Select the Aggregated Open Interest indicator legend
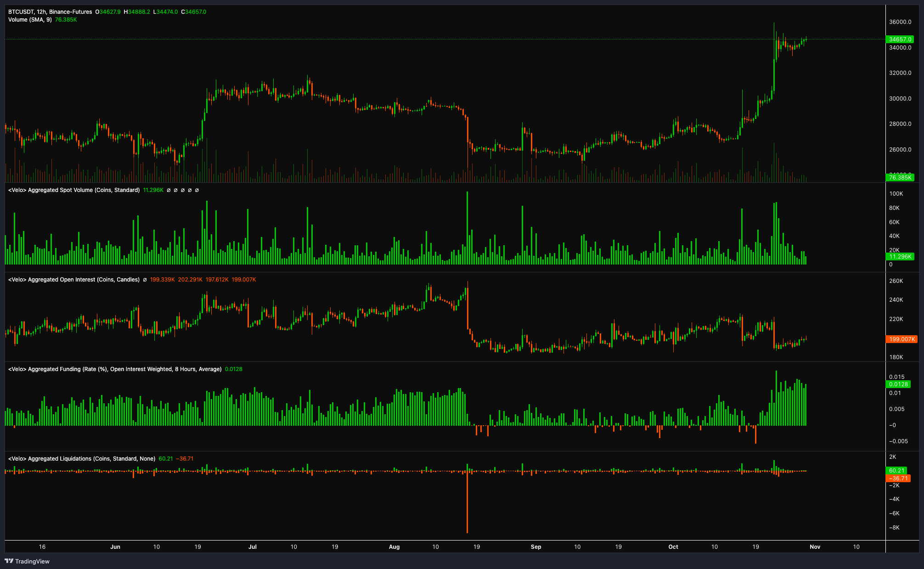Screen dimensions: 924x569 point(74,279)
